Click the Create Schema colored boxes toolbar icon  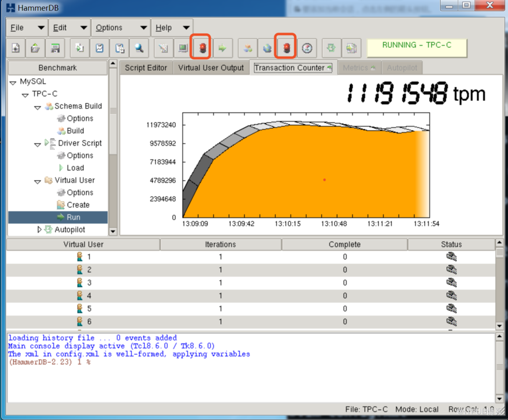click(248, 49)
